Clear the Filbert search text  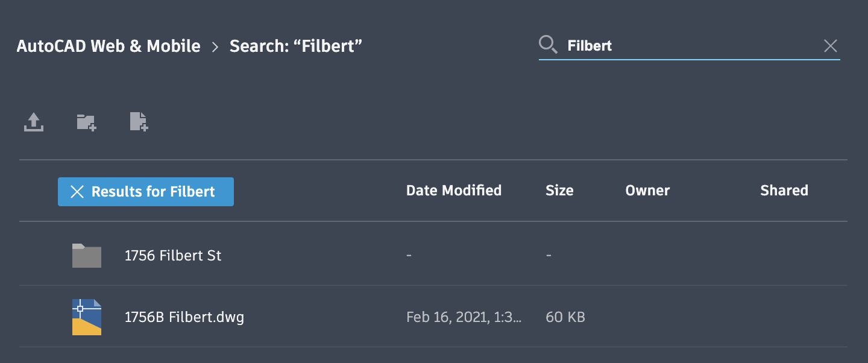click(x=830, y=46)
